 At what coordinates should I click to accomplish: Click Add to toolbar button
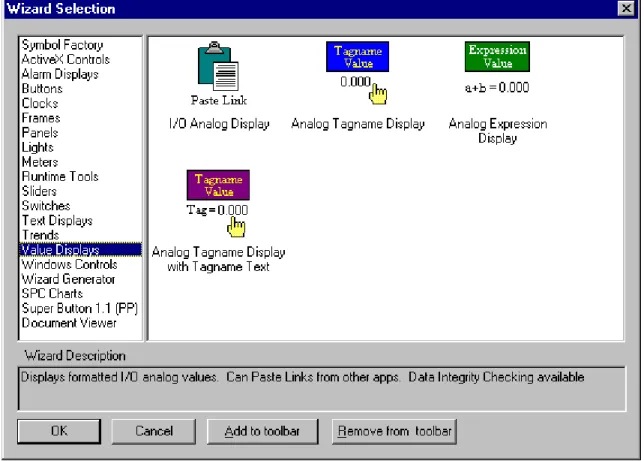click(262, 431)
